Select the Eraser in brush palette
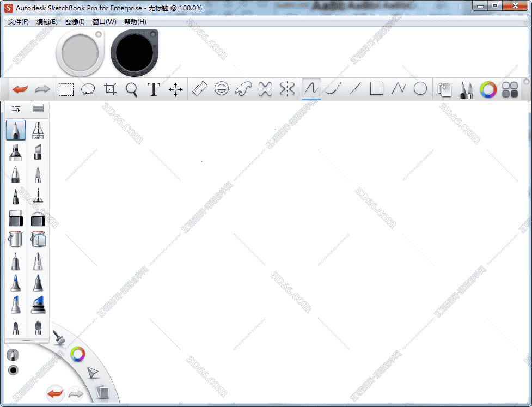 [15, 217]
